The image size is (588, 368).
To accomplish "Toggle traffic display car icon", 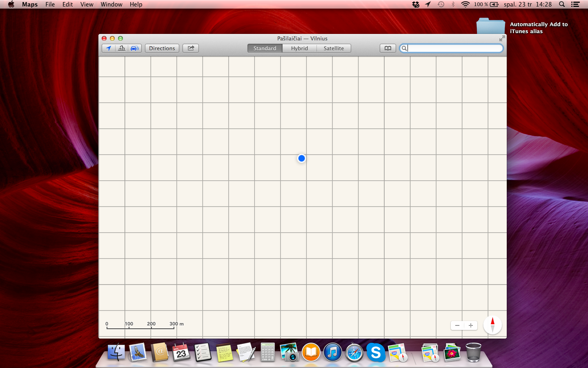I will [x=135, y=48].
